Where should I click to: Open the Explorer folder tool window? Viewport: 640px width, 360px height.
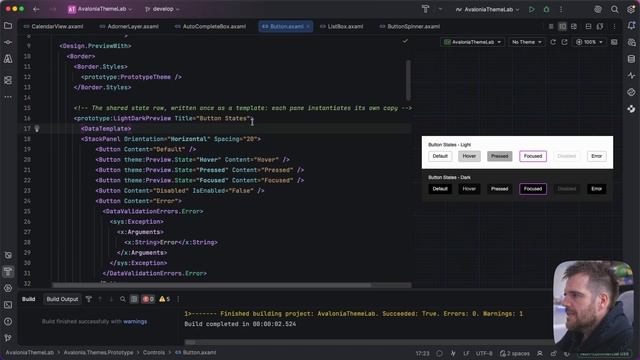pyautogui.click(x=8, y=26)
